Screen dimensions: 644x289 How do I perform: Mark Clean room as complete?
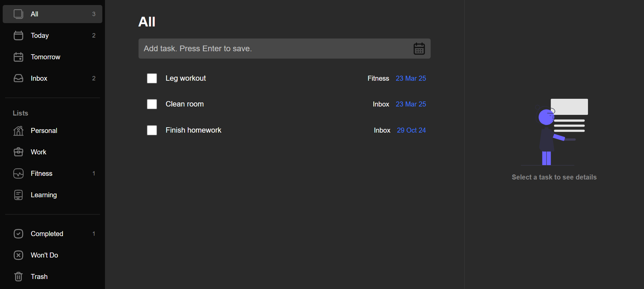[x=152, y=104]
